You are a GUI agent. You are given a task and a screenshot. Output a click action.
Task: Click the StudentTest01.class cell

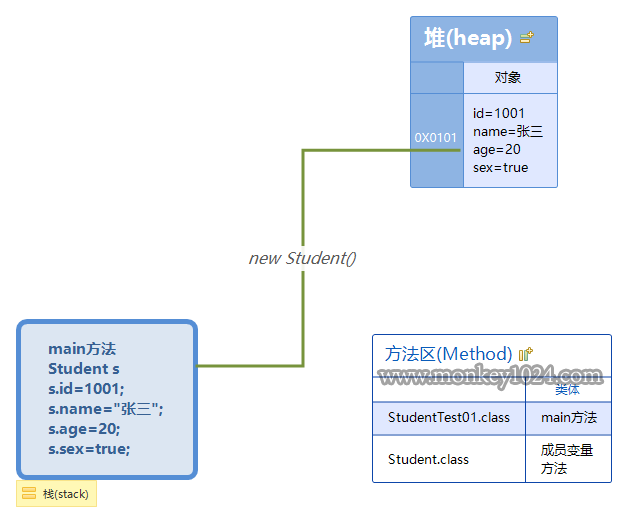click(x=449, y=417)
